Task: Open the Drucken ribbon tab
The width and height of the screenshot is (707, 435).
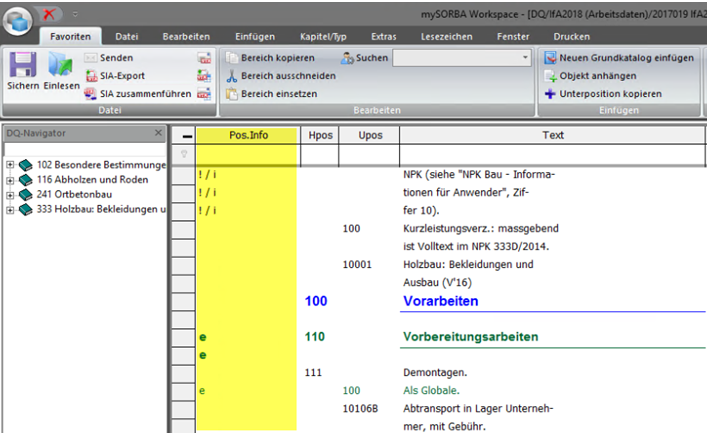Action: (571, 37)
